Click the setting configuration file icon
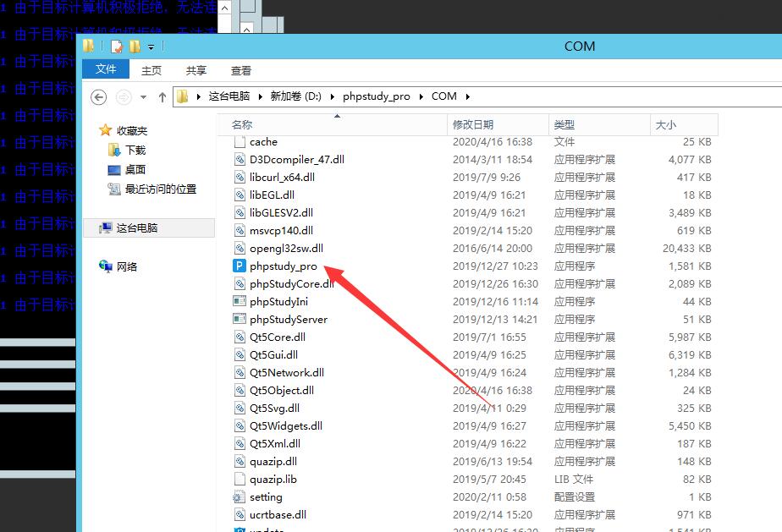Viewport: 782px width, 532px height. coord(240,497)
